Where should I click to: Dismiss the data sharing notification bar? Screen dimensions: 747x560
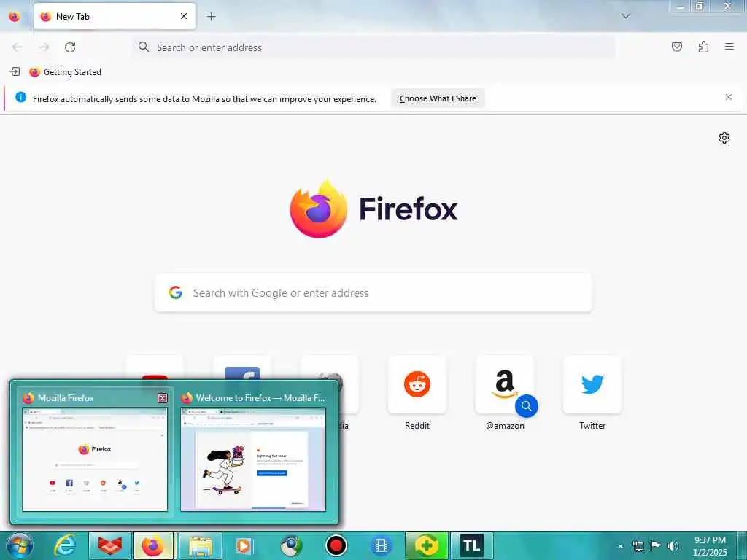729,97
